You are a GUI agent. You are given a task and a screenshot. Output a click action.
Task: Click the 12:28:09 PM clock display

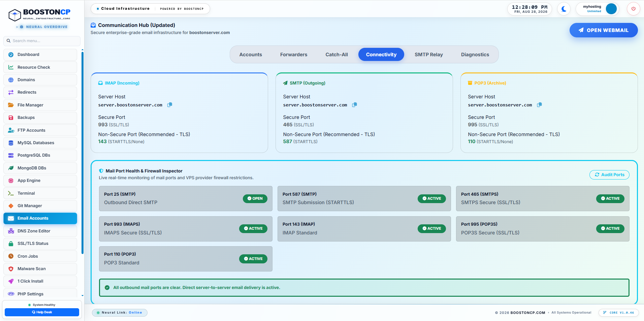pyautogui.click(x=529, y=7)
